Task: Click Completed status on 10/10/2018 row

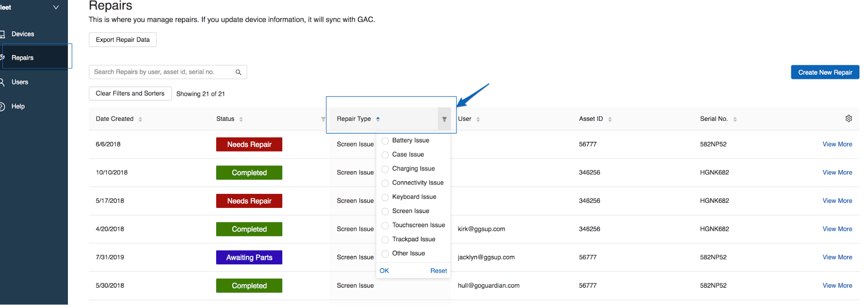Action: pyautogui.click(x=249, y=173)
